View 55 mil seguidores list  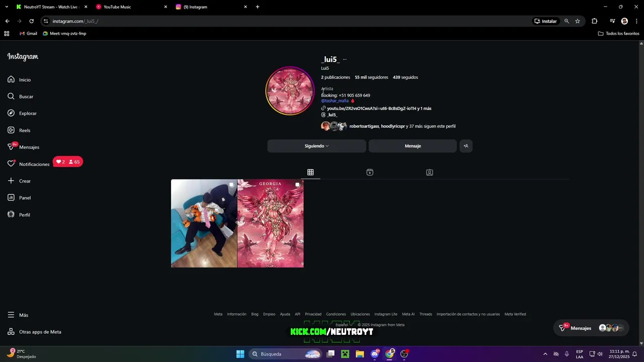pyautogui.click(x=371, y=77)
